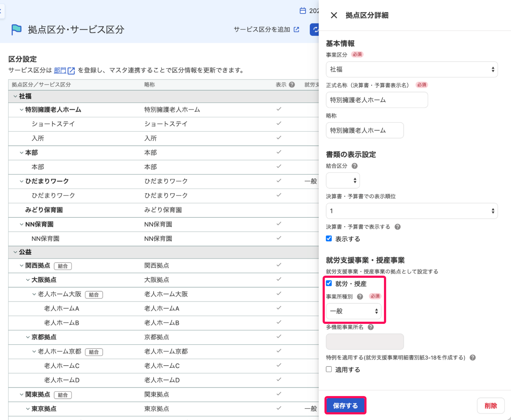Click the calendar icon at top
Screen dimensions: 511x420
[x=303, y=11]
